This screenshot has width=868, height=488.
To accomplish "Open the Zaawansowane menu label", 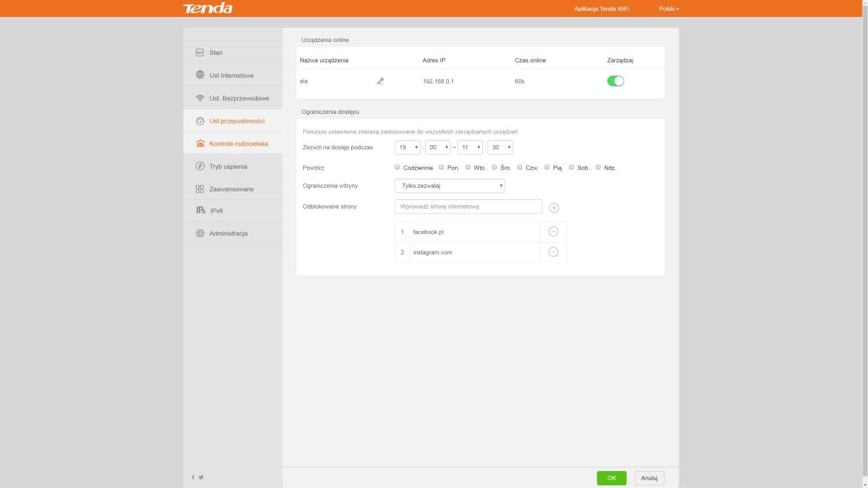I will click(231, 189).
